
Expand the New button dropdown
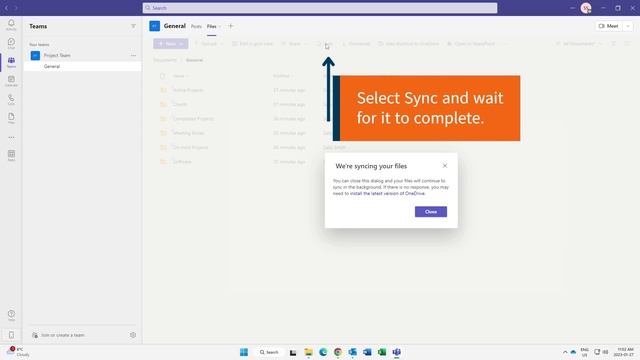tap(181, 44)
